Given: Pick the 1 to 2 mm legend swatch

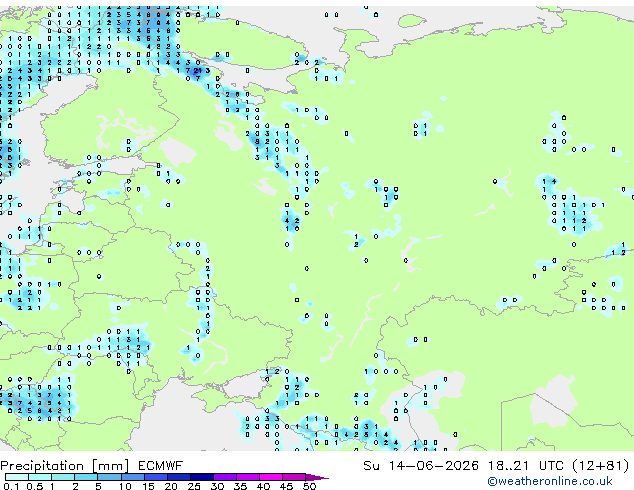Looking at the screenshot, I should coord(63,477).
